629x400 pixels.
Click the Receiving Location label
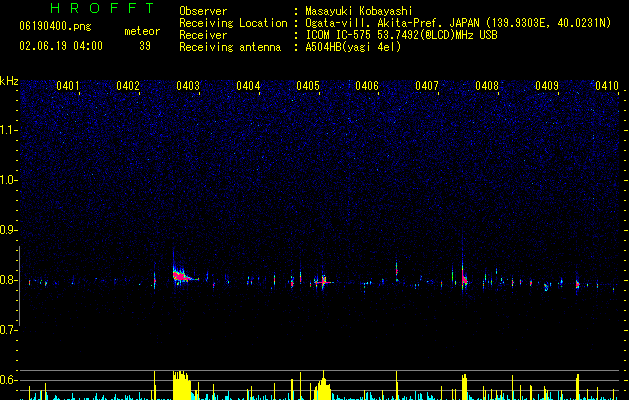[233, 23]
